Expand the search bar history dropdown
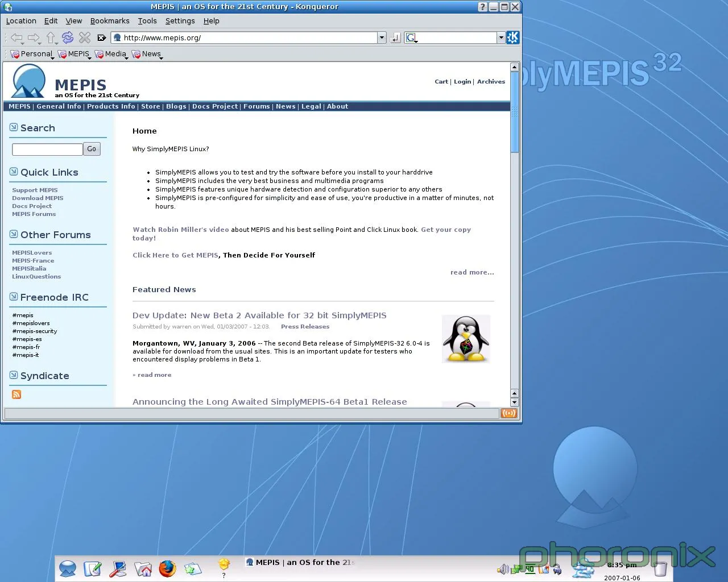Image resolution: width=728 pixels, height=582 pixels. tap(501, 38)
